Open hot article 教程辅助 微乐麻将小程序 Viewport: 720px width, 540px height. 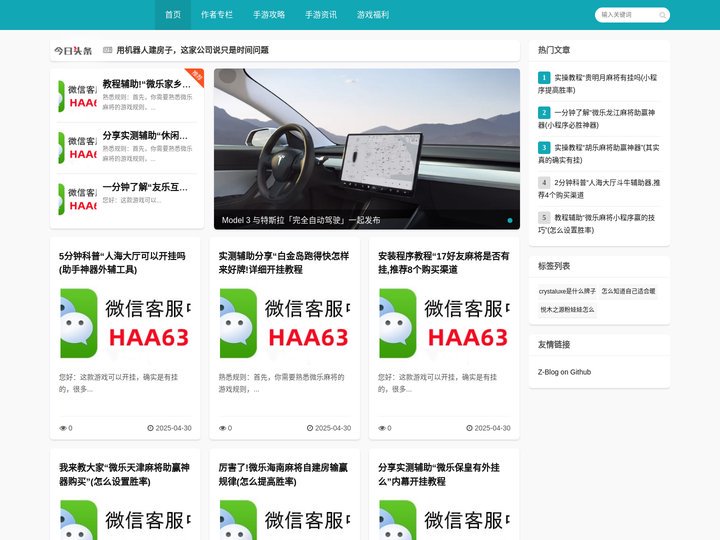[599, 224]
